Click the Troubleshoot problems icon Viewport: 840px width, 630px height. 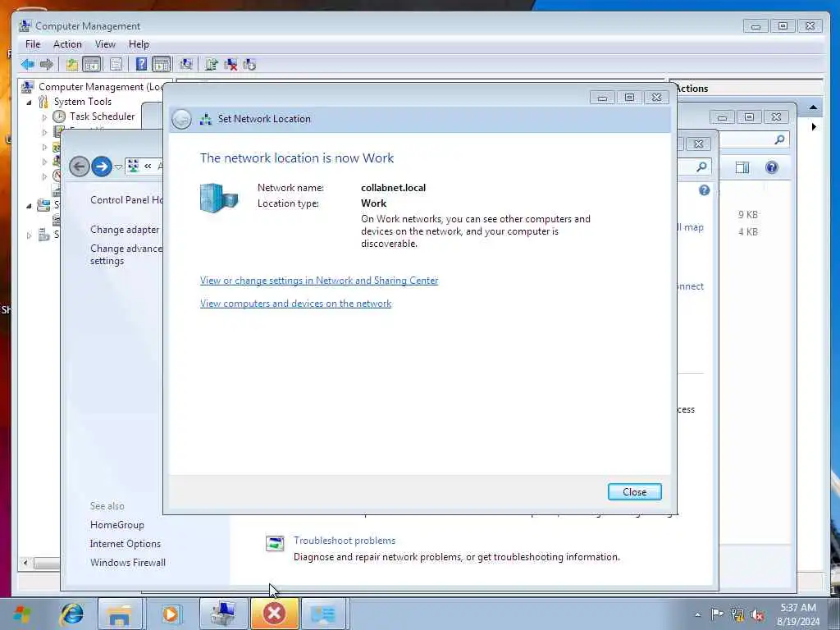click(275, 543)
